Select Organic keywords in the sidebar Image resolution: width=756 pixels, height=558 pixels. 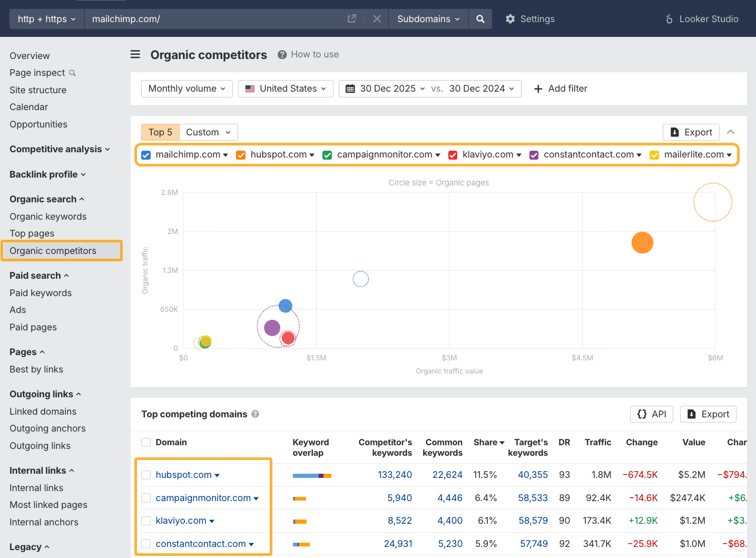tap(48, 216)
